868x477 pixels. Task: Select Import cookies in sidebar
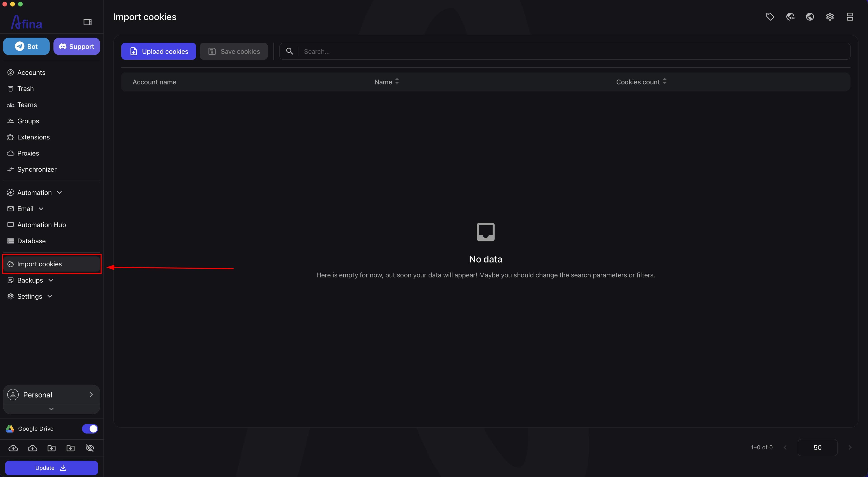click(x=52, y=264)
